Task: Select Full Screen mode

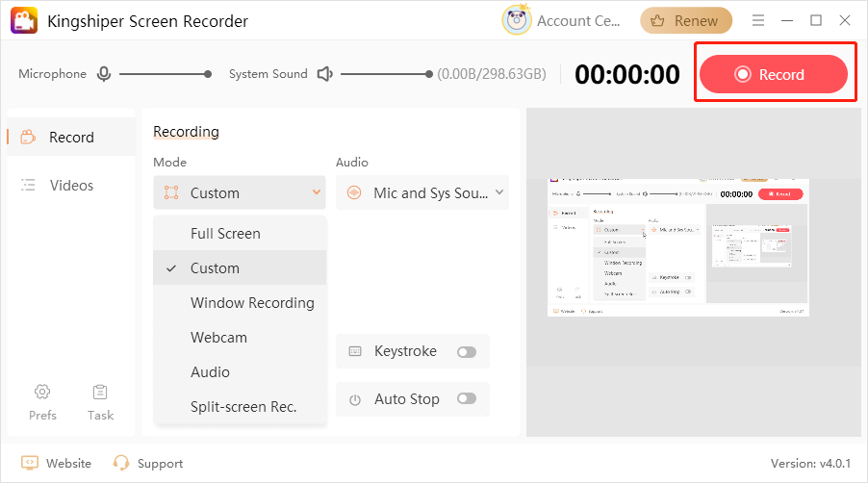Action: (x=240, y=234)
